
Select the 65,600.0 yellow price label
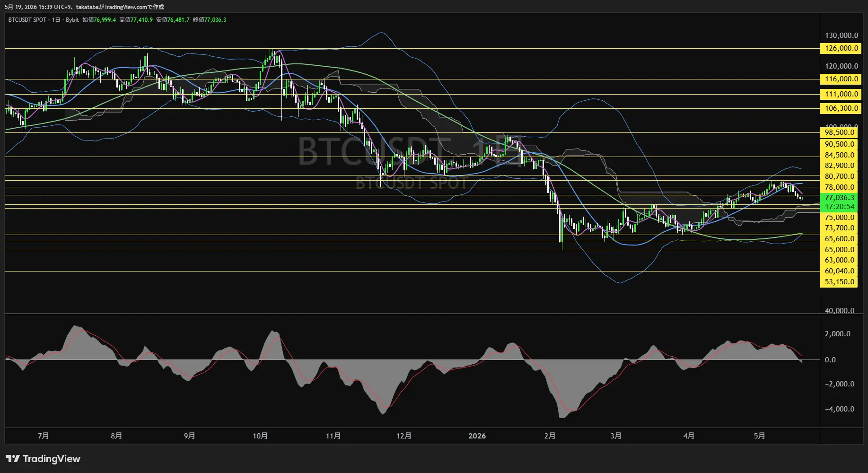[839, 239]
